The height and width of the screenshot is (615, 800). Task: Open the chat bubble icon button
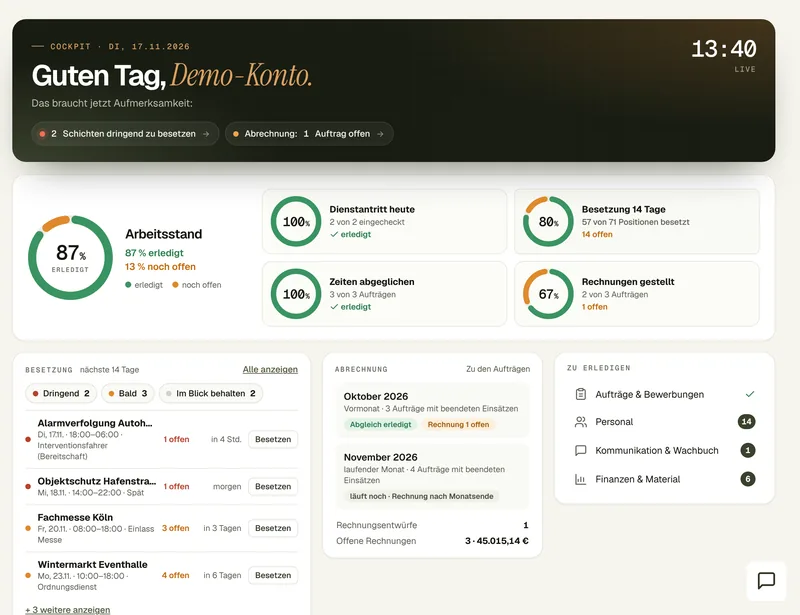766,580
